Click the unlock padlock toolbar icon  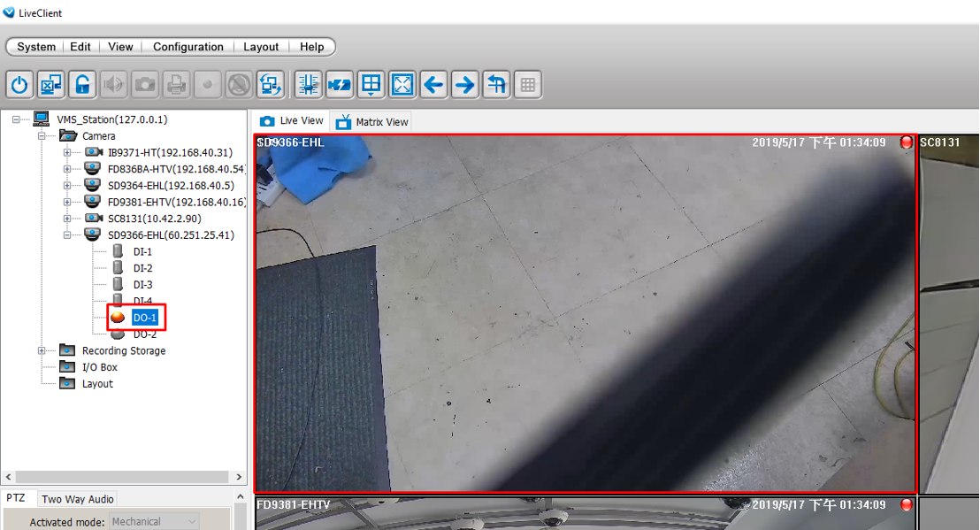pyautogui.click(x=82, y=85)
